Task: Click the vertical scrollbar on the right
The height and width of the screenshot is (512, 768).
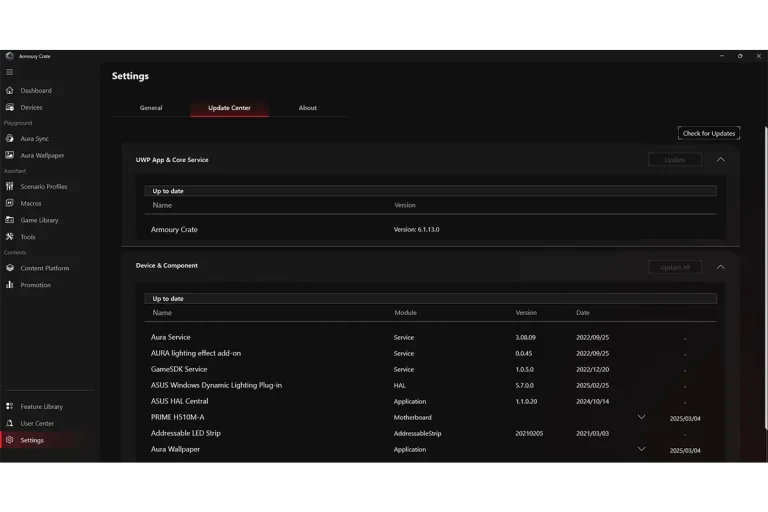Action: [x=766, y=278]
